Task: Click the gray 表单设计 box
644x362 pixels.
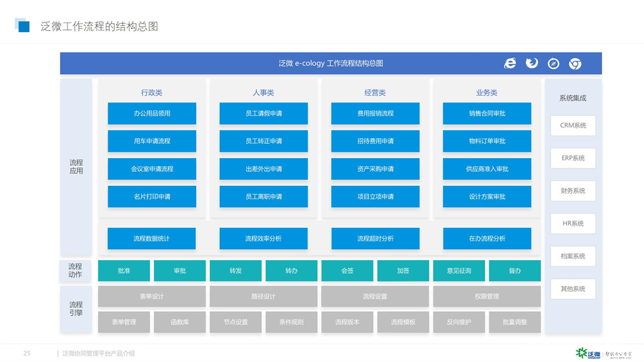Action: (152, 296)
